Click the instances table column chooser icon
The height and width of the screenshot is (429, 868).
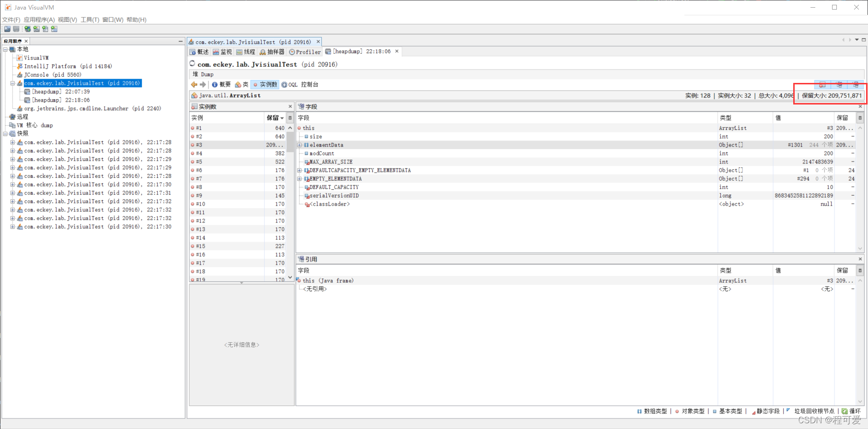click(x=290, y=118)
